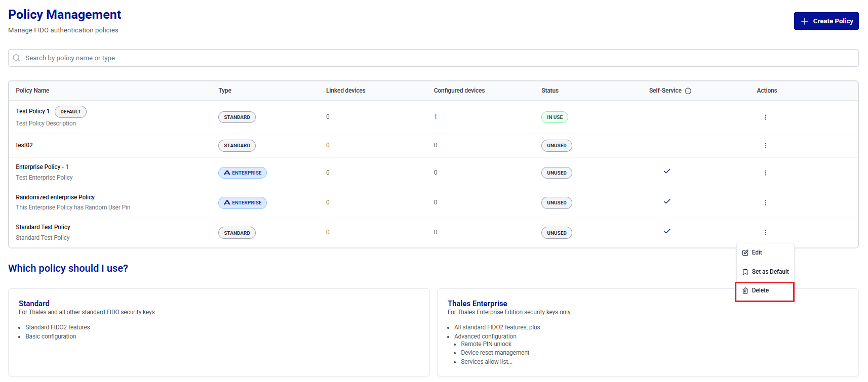
Task: Click Self-Service checkmark for Standard Test Policy
Action: (667, 231)
